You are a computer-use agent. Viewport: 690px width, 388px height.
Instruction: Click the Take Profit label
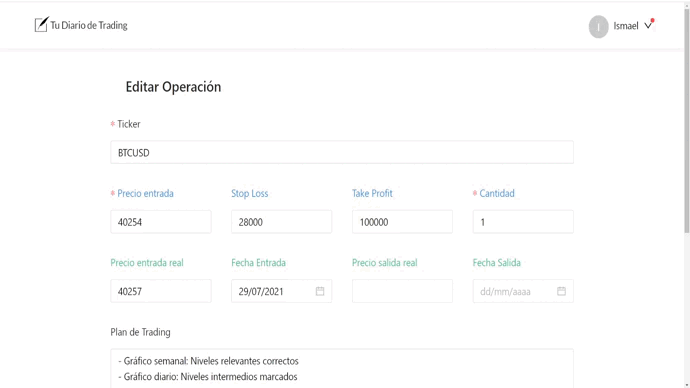click(372, 194)
